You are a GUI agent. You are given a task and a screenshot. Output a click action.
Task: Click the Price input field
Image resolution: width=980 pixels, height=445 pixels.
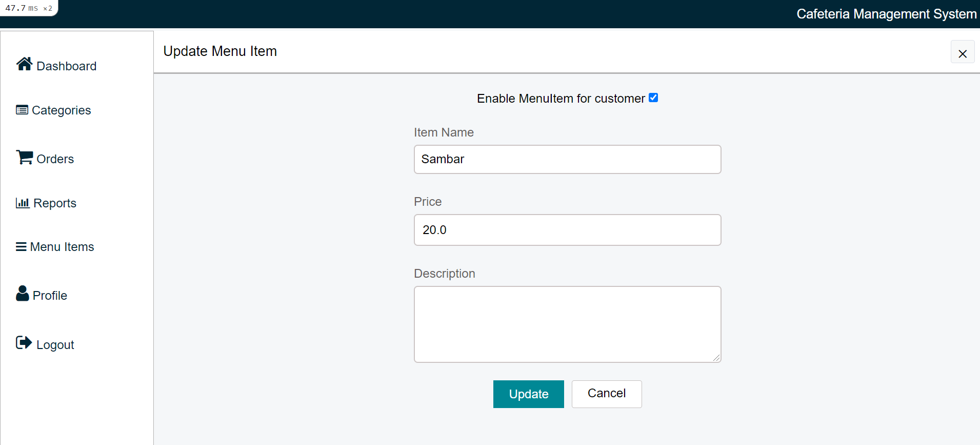pos(568,230)
